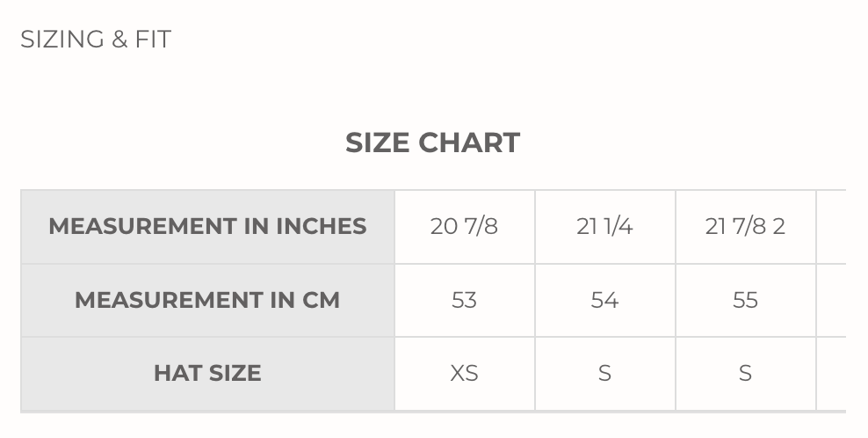Select the 21 7/8 2 inches cell
This screenshot has width=868, height=438.
(745, 226)
